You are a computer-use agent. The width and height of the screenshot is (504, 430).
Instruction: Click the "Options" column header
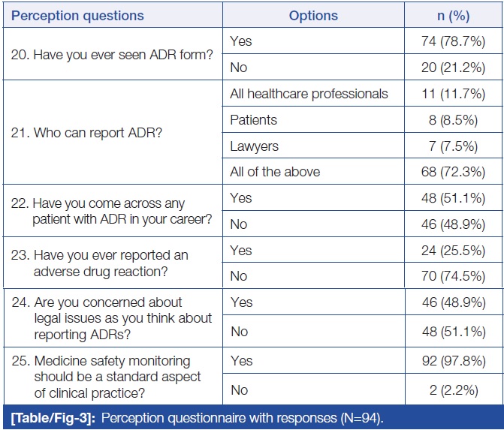coord(313,16)
